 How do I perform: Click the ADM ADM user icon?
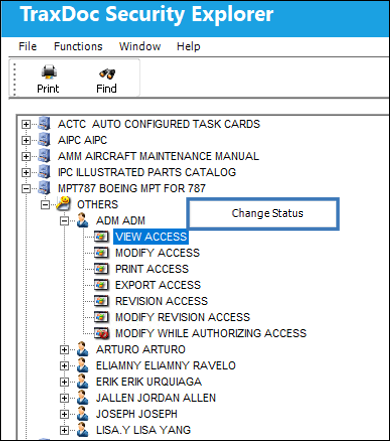click(83, 220)
